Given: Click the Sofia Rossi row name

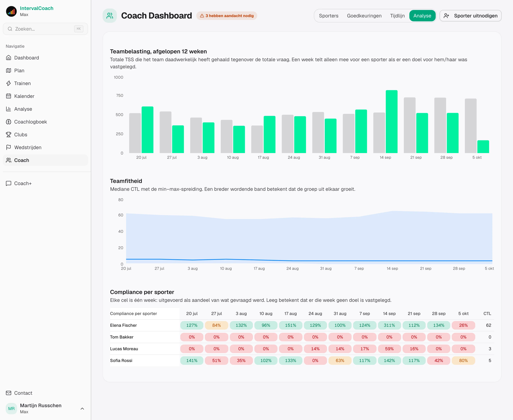Looking at the screenshot, I should tap(121, 361).
